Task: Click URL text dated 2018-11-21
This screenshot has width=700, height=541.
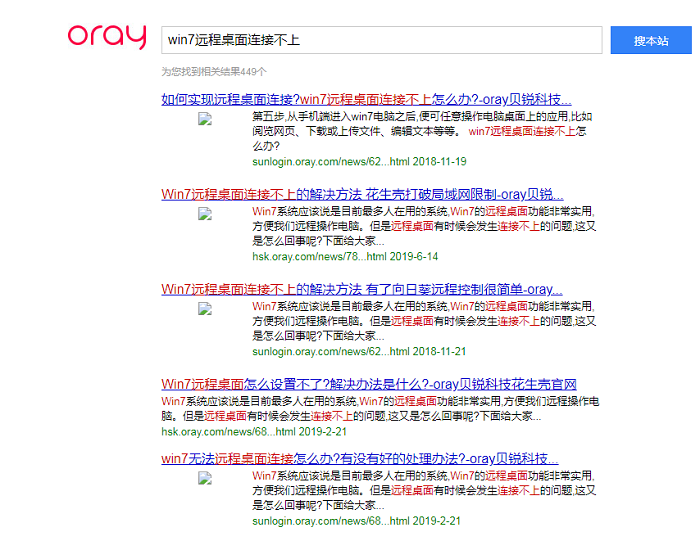Action: (359, 352)
